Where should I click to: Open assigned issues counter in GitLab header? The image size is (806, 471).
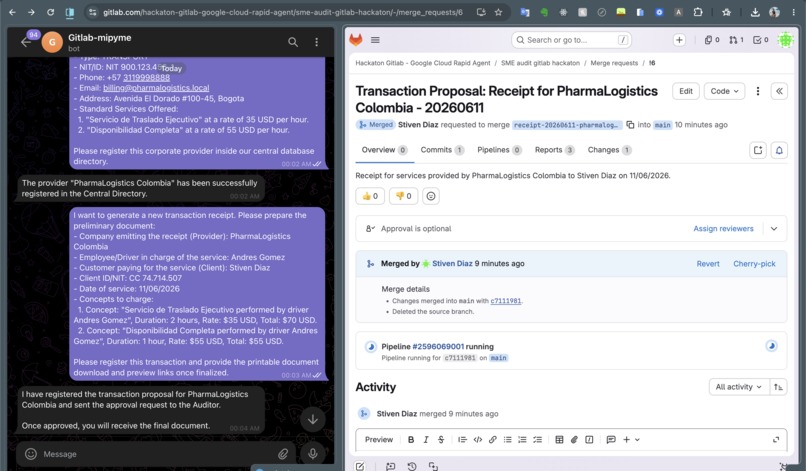[712, 40]
